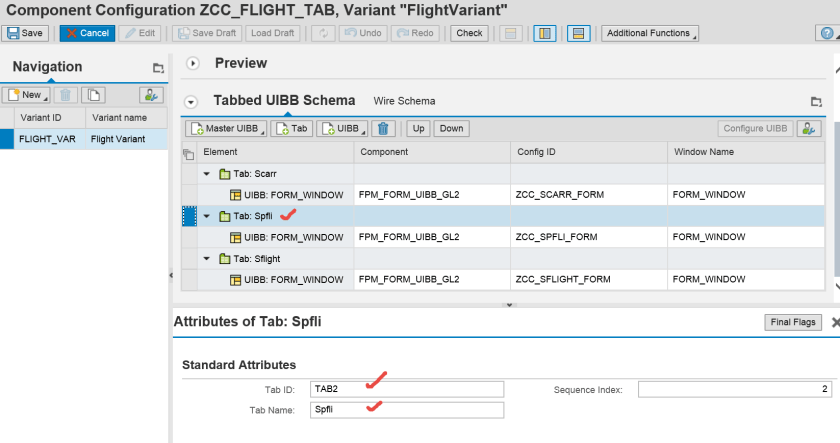The width and height of the screenshot is (840, 443).
Task: Expand the Preview section
Action: tap(193, 63)
